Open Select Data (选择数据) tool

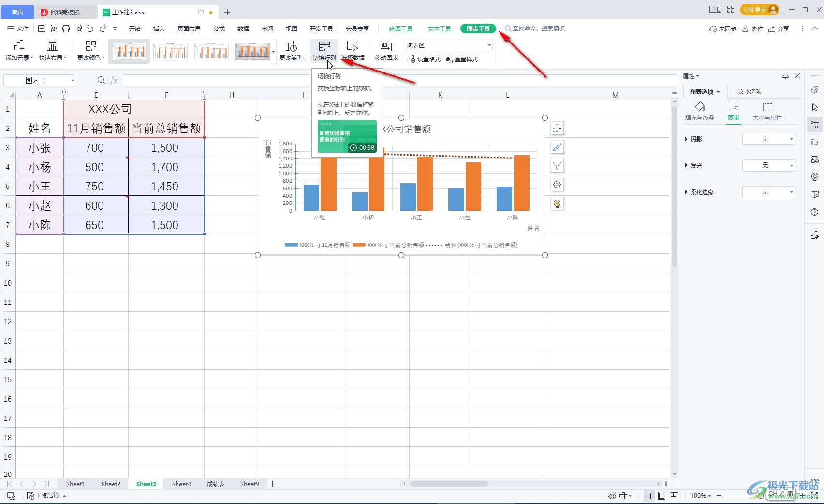coord(353,51)
